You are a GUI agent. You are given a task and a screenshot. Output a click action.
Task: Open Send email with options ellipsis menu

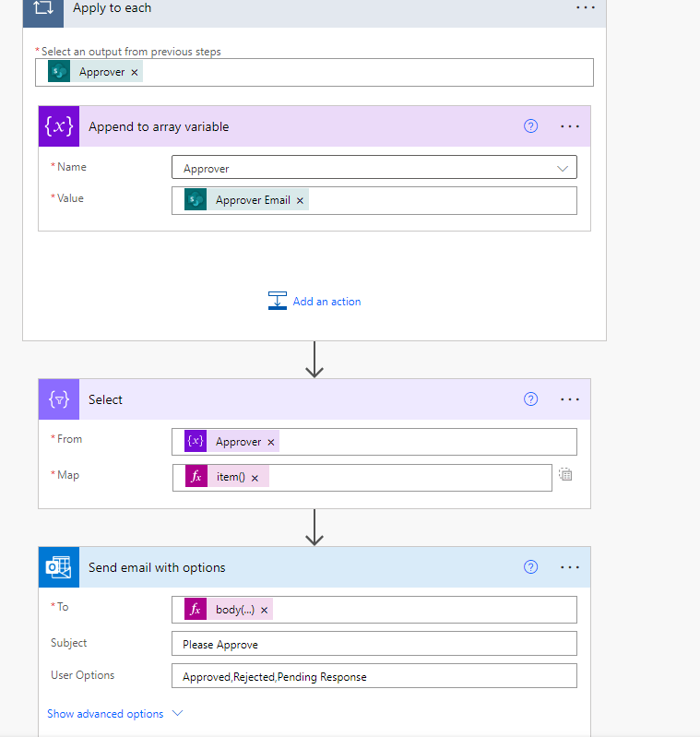pos(569,567)
